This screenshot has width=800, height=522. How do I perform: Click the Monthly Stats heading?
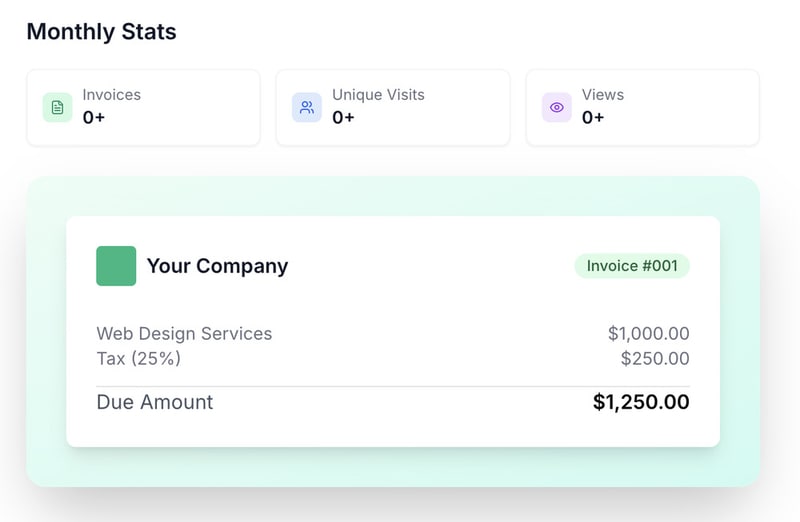click(101, 32)
